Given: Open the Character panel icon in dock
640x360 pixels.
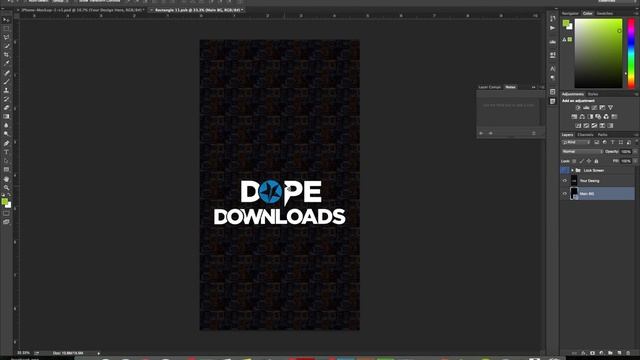Looking at the screenshot, I should click(x=553, y=69).
